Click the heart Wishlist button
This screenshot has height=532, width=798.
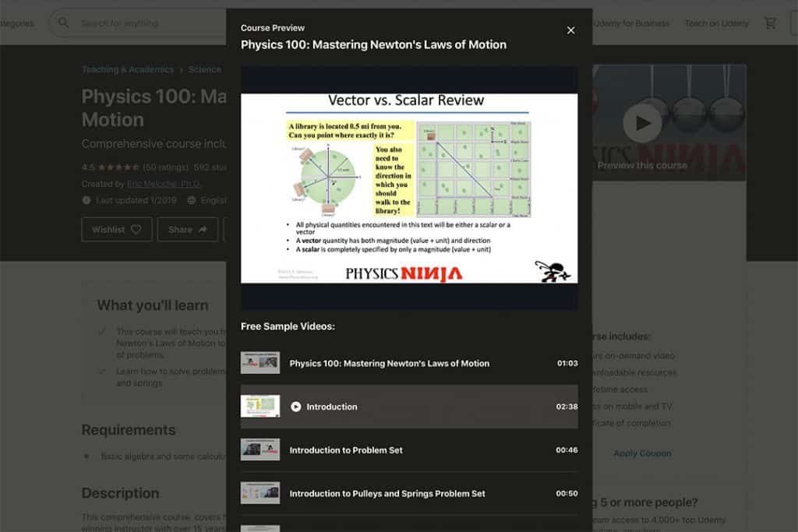click(116, 230)
